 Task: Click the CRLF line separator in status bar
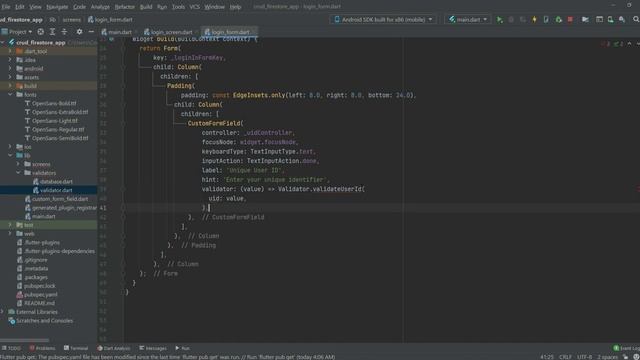tap(565, 357)
